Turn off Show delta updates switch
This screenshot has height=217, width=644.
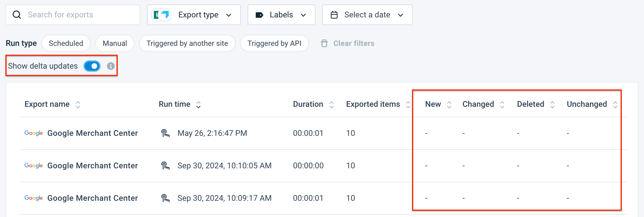(x=92, y=66)
